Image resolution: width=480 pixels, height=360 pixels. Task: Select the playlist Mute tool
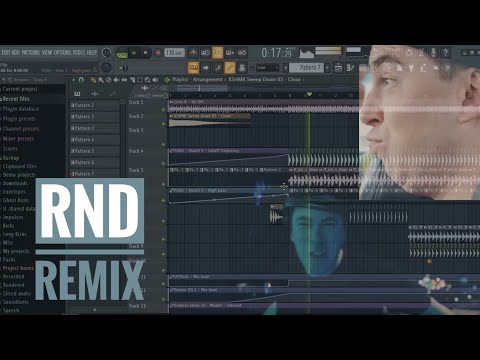coord(116,80)
